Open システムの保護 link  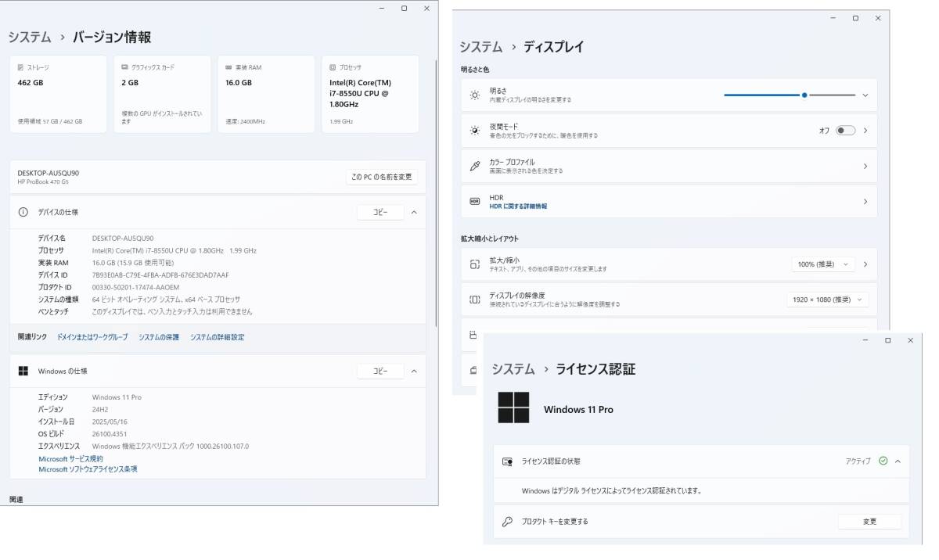(x=159, y=337)
